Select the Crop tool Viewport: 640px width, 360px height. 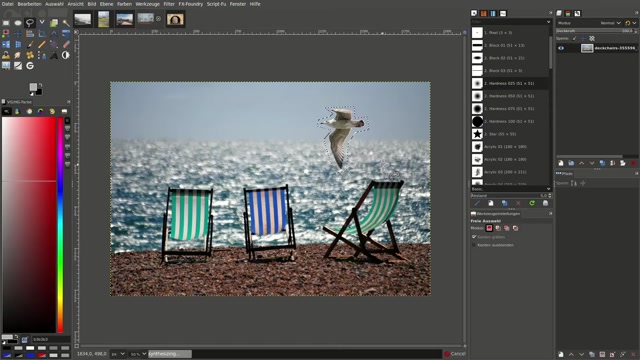tap(42, 33)
